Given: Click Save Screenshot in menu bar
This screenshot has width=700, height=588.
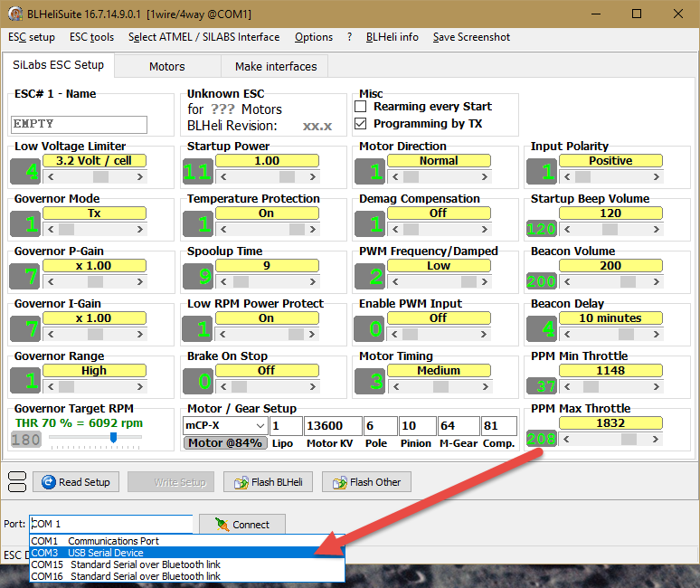Looking at the screenshot, I should [x=471, y=37].
